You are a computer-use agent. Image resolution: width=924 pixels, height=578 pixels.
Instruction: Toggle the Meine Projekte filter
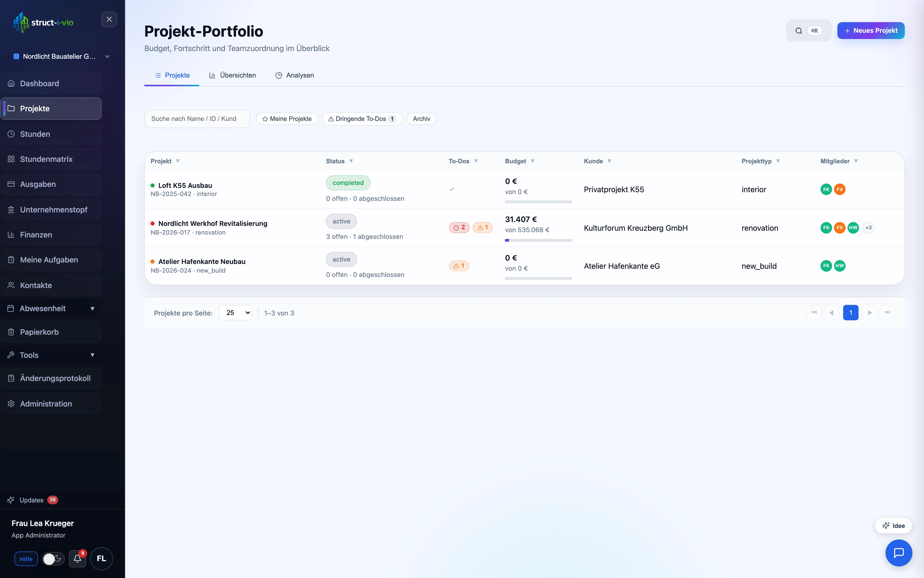coord(287,119)
